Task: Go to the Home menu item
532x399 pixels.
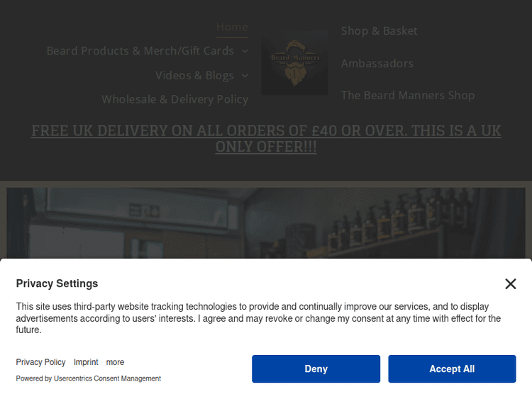Action: [x=232, y=27]
